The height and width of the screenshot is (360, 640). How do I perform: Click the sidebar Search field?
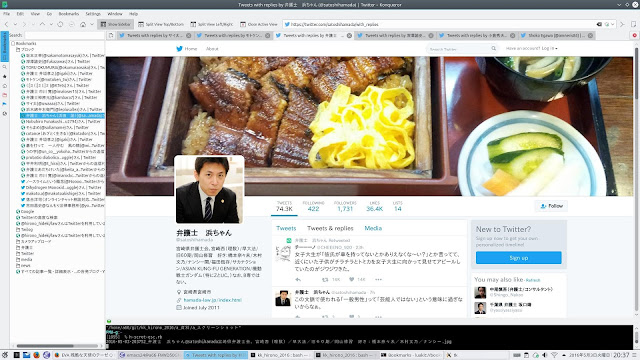64,36
